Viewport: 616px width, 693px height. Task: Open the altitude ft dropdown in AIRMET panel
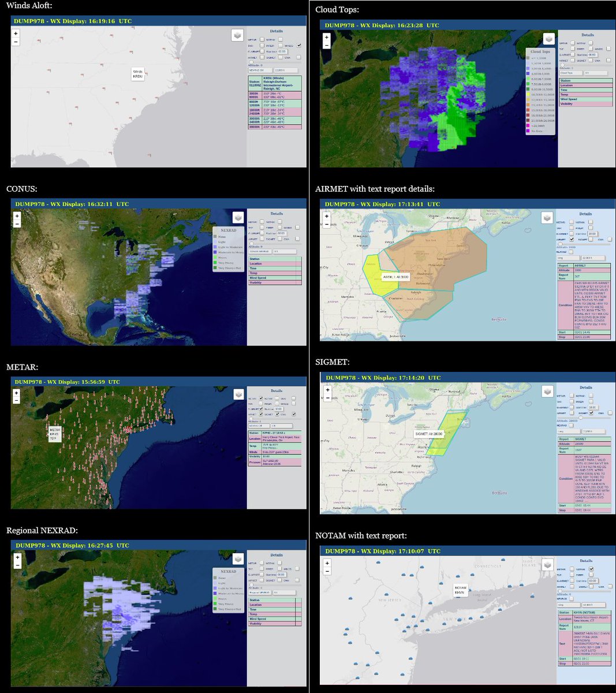click(x=593, y=258)
